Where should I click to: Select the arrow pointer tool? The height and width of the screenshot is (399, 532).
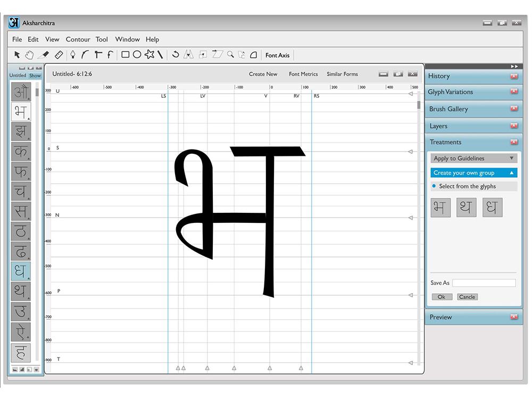(17, 54)
